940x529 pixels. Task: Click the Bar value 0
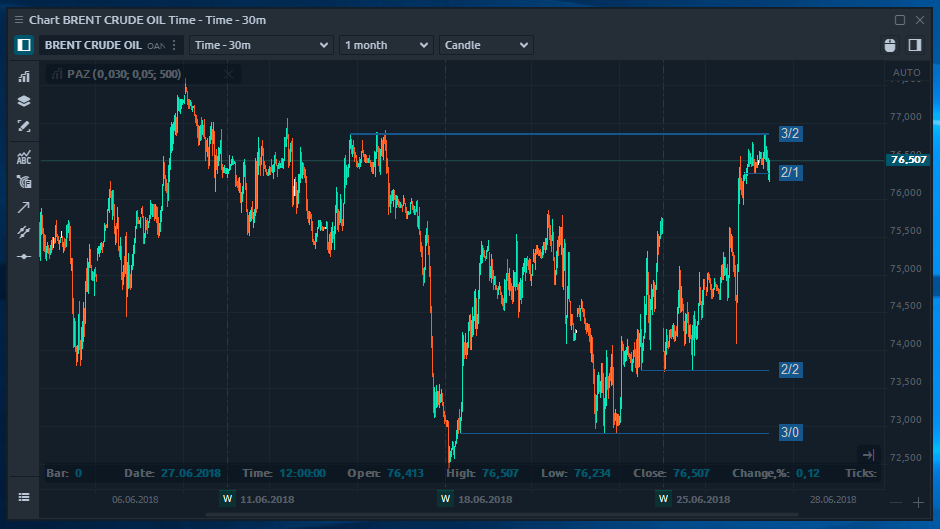[x=79, y=473]
